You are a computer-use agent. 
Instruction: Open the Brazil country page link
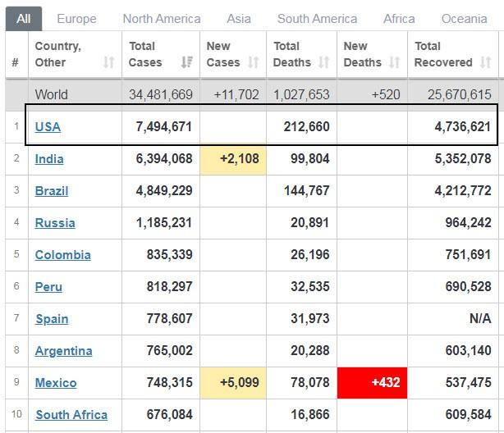(x=52, y=190)
